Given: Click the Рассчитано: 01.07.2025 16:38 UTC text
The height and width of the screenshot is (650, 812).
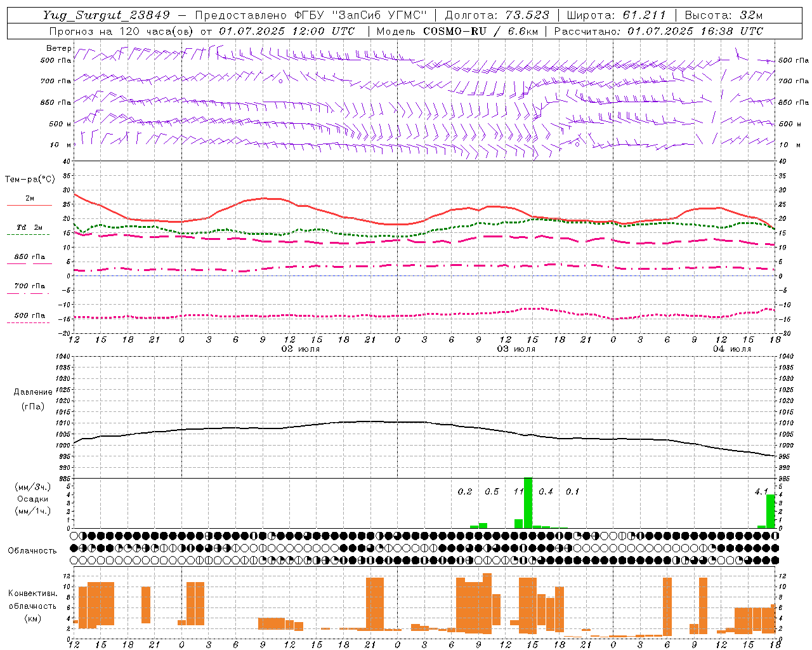Looking at the screenshot, I should pos(658,31).
